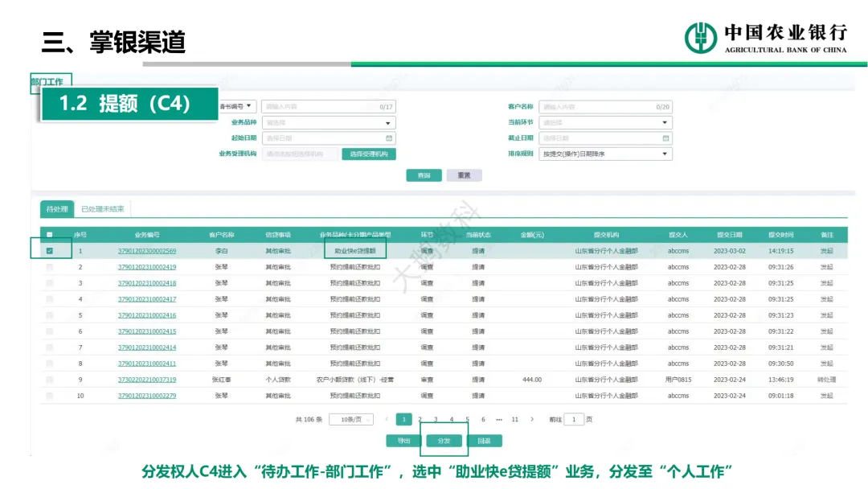868x489 pixels.
Task: Click the calendar icon in 截止日期 field
Action: (x=665, y=138)
